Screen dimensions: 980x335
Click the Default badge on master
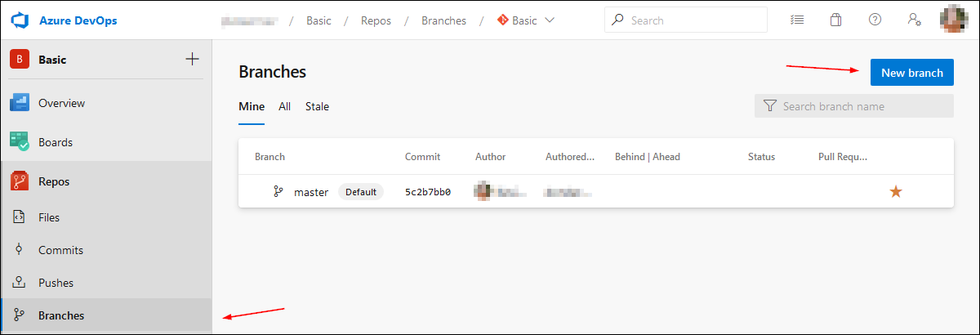pos(361,192)
